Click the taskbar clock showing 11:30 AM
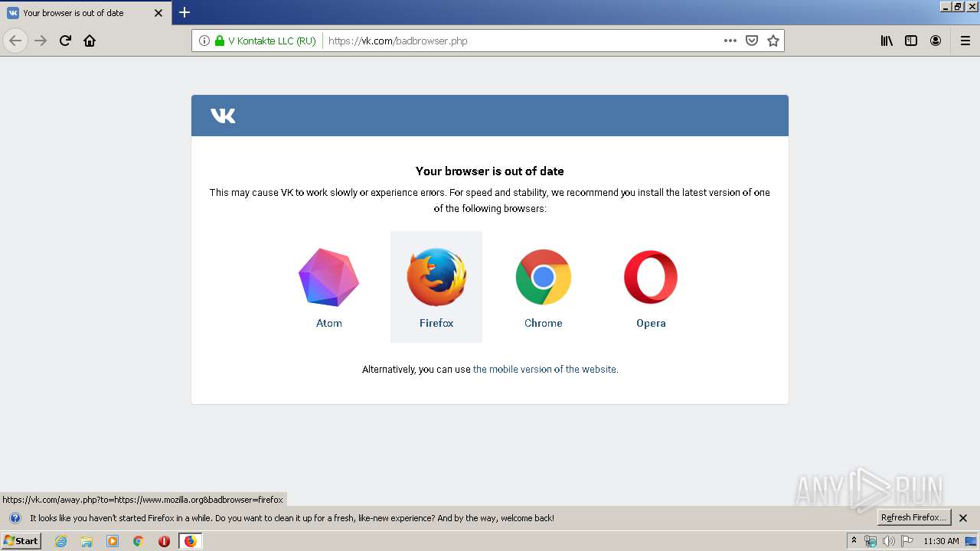 (x=941, y=541)
